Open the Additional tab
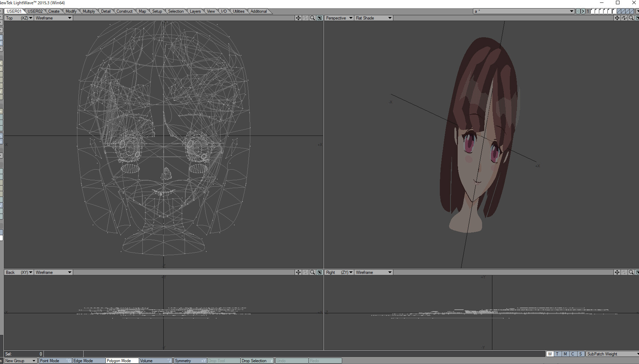The image size is (639, 364). pyautogui.click(x=259, y=11)
